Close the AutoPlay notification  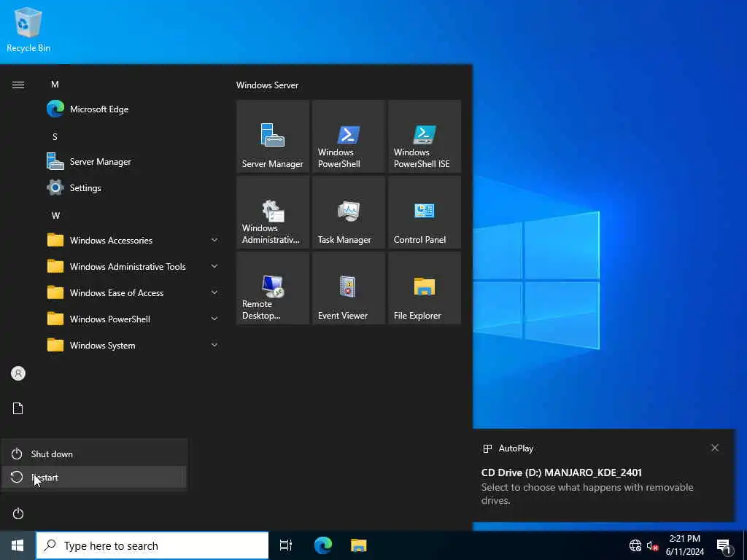[715, 448]
